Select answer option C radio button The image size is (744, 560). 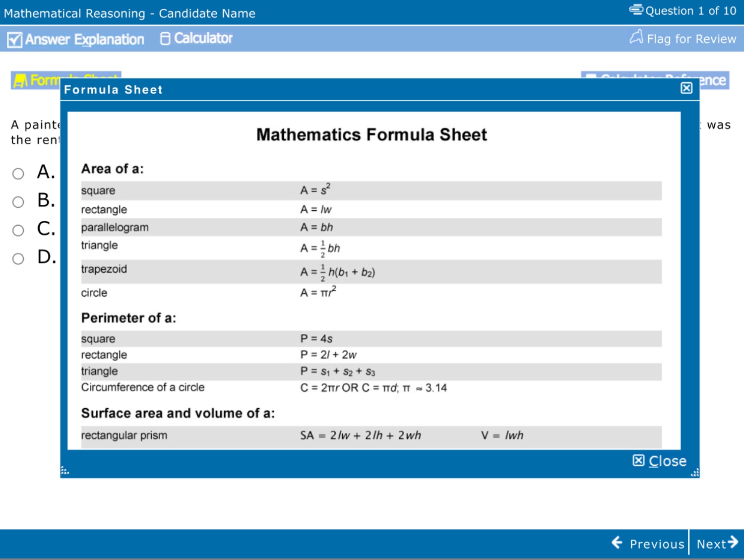(18, 230)
